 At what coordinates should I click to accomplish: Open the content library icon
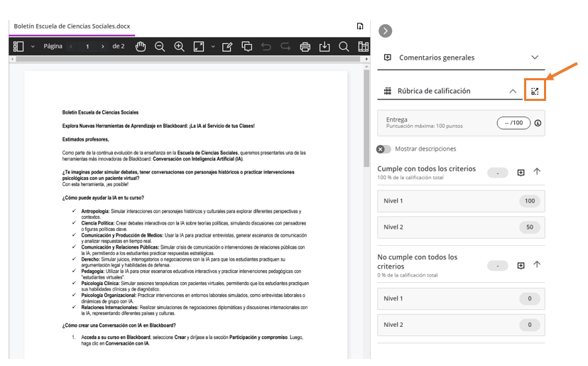point(363,46)
